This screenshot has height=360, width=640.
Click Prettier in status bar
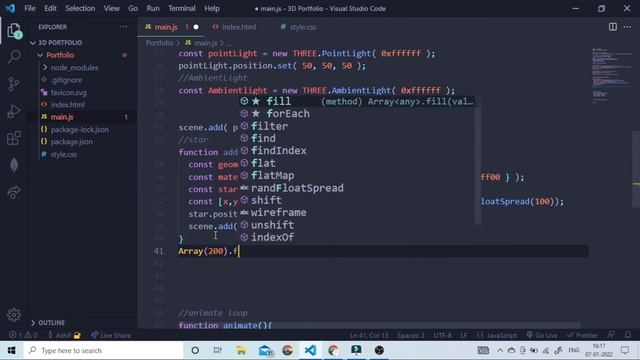[582, 335]
